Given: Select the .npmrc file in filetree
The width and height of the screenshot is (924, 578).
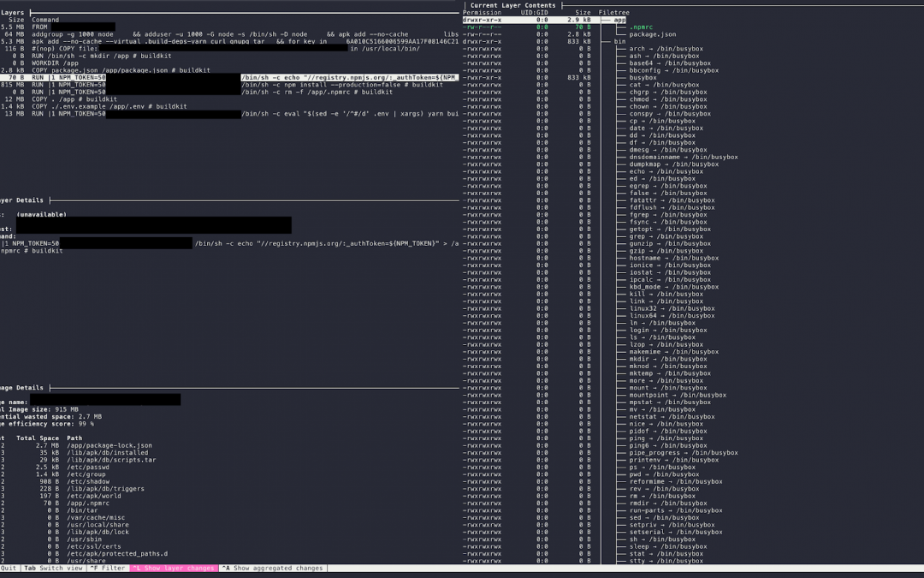Looking at the screenshot, I should click(641, 27).
